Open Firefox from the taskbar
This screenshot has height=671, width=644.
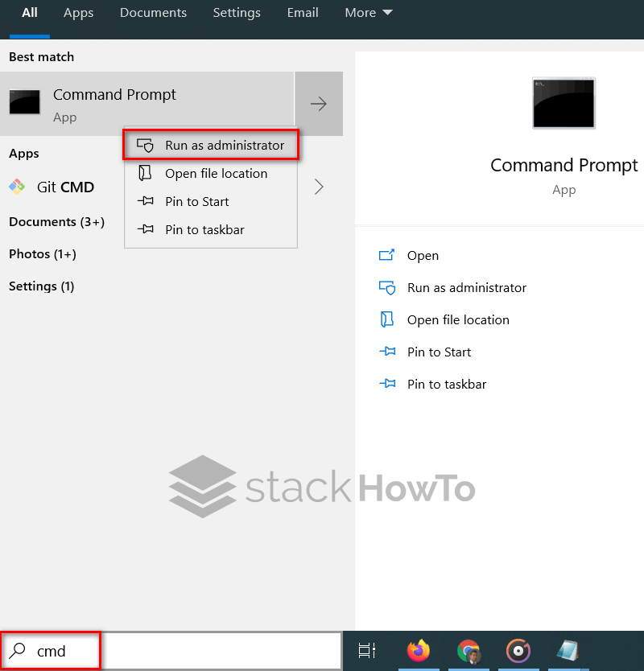point(419,652)
